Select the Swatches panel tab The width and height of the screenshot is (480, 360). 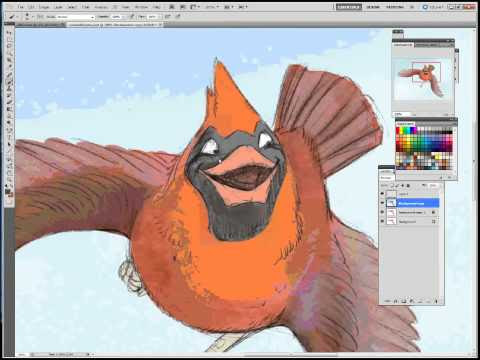(x=405, y=124)
